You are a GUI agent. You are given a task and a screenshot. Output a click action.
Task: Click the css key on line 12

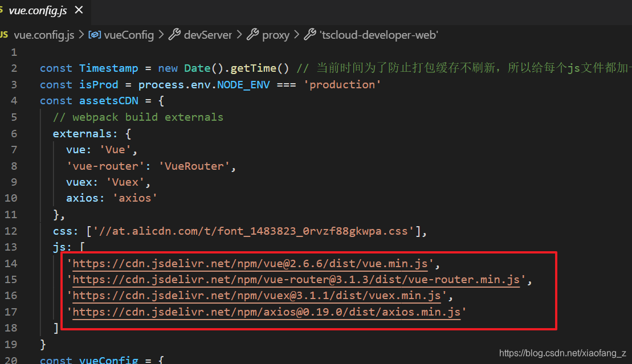coord(63,231)
